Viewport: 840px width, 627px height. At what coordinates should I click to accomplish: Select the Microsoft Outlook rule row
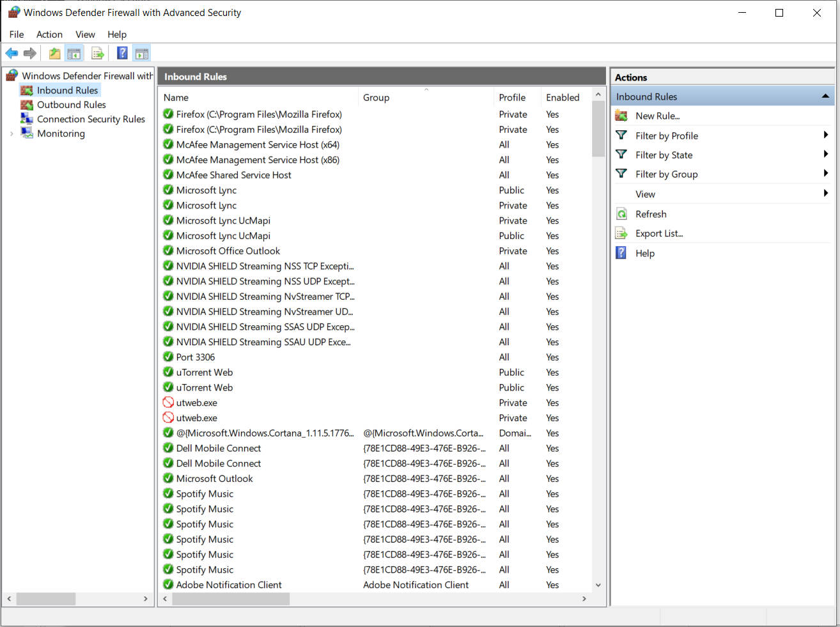tap(375, 479)
